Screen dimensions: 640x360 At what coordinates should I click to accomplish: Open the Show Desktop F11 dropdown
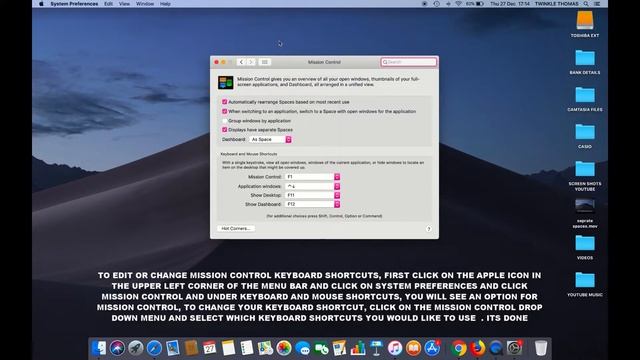click(x=313, y=195)
